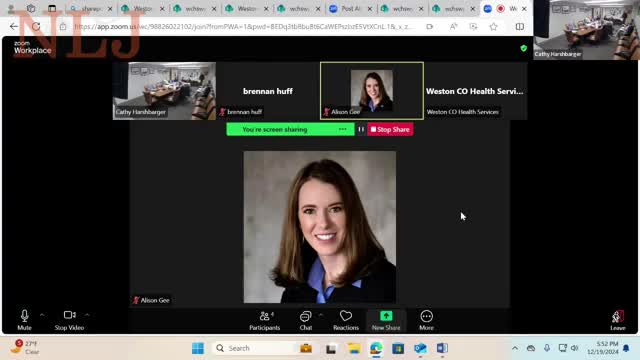Click the Stop Share button
Screen dimensions: 640x360
click(390, 129)
